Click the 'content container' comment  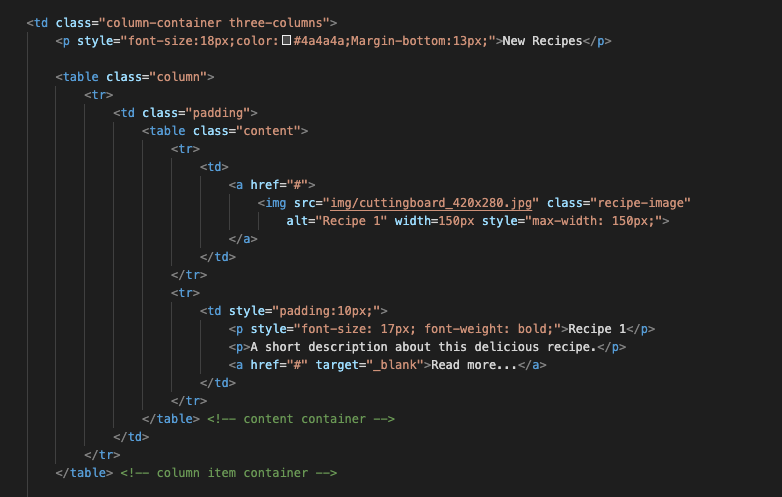(301, 419)
